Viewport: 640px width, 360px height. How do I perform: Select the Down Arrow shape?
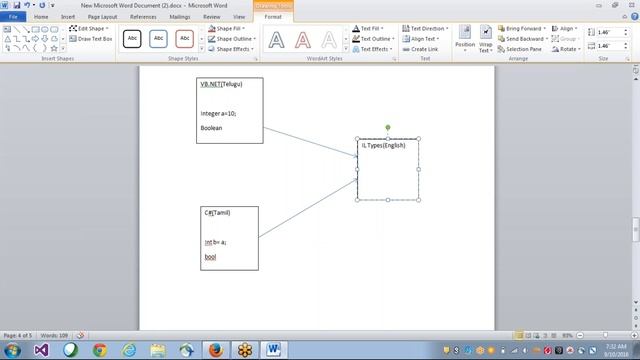coord(45,39)
